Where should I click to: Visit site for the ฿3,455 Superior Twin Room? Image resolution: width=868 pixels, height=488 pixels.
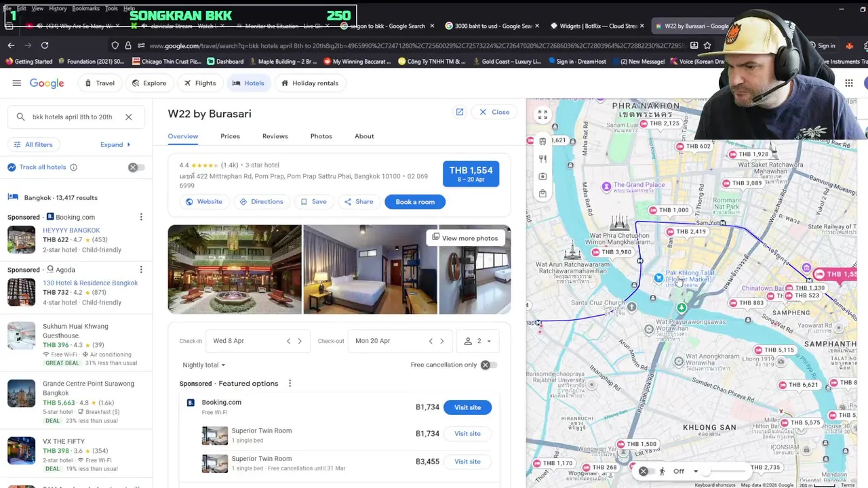467,462
